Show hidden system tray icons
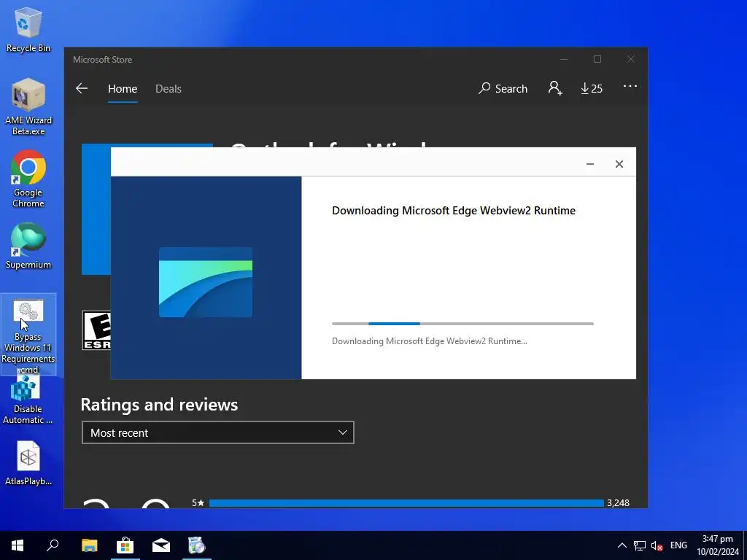Screen dimensions: 747x560 (x=622, y=545)
